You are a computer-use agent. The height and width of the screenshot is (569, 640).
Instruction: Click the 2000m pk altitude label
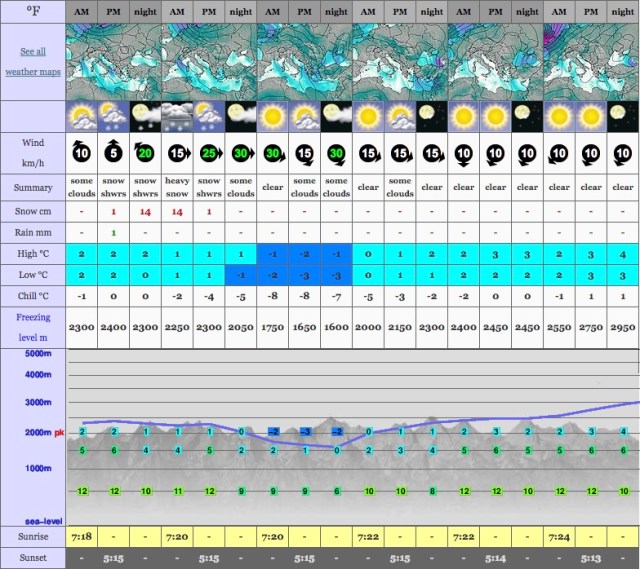click(44, 432)
